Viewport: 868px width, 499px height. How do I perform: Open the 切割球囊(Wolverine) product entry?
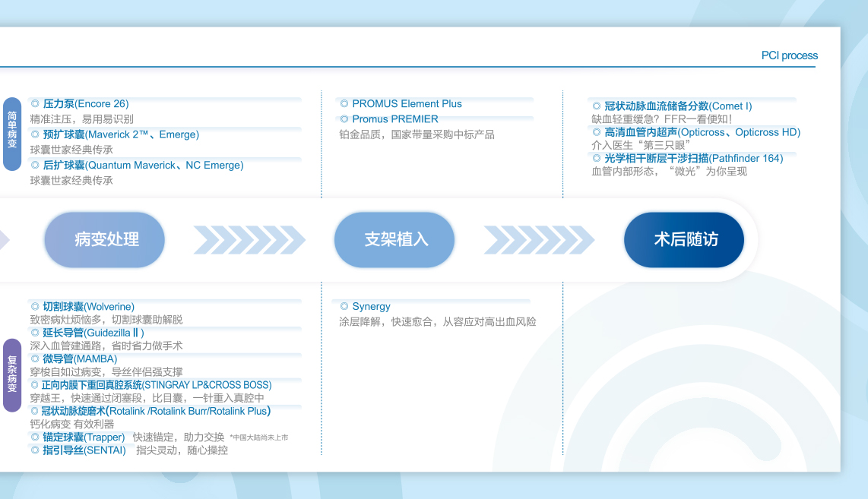tap(89, 307)
